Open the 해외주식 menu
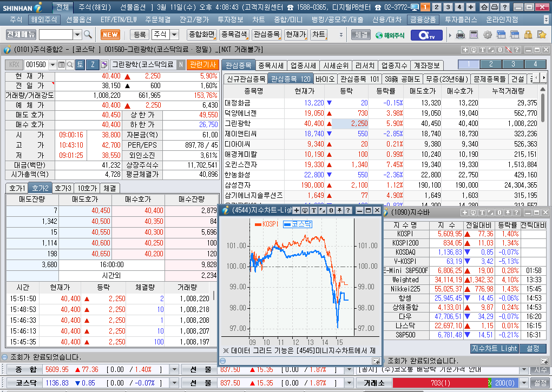 click(44, 19)
